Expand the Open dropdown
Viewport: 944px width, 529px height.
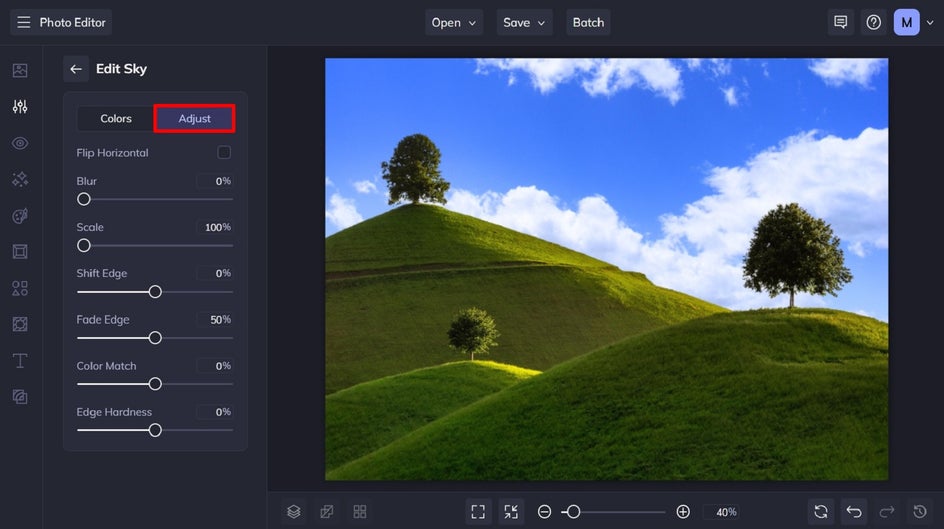[454, 22]
